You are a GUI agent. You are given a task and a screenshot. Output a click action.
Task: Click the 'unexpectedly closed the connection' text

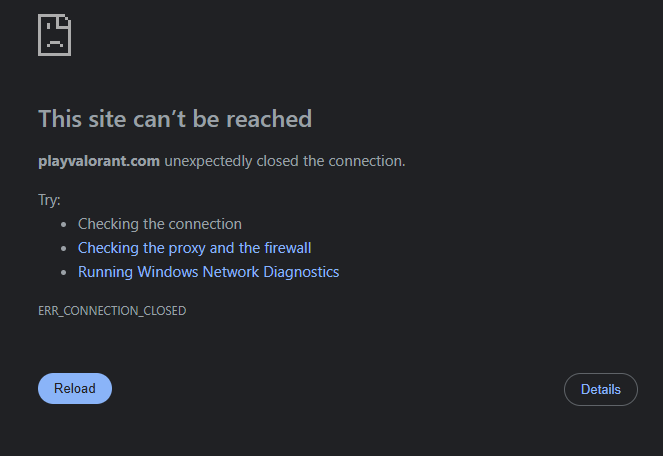285,161
